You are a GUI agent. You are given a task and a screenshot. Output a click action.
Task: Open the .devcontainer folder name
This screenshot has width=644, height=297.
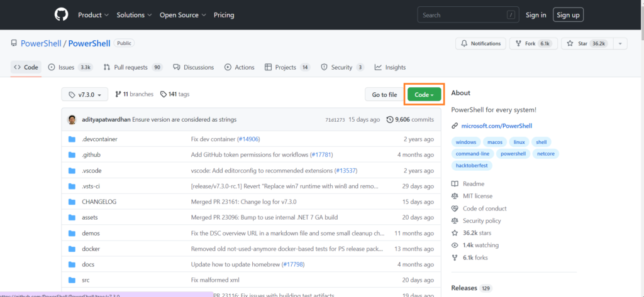(x=100, y=139)
